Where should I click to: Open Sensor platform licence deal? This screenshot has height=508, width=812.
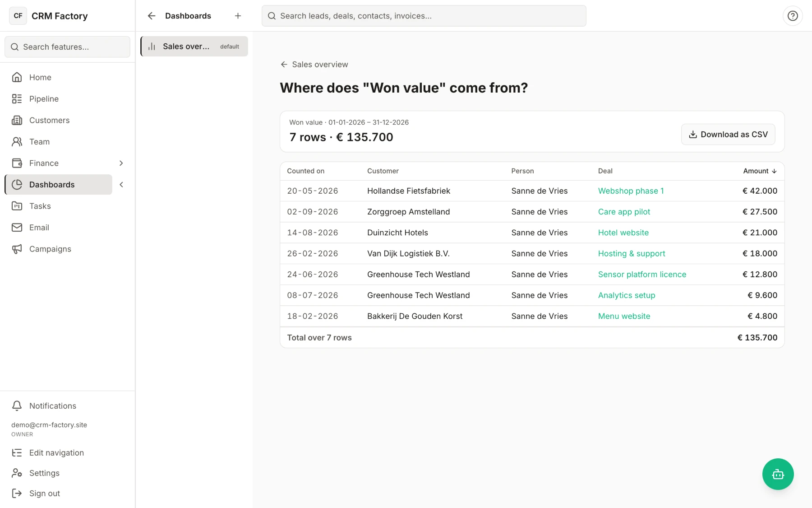(642, 275)
